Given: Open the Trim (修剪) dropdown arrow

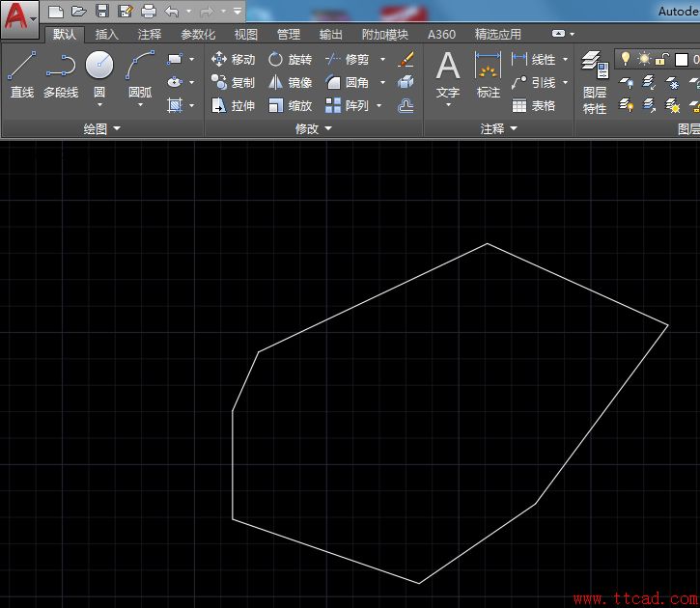Looking at the screenshot, I should click(382, 59).
